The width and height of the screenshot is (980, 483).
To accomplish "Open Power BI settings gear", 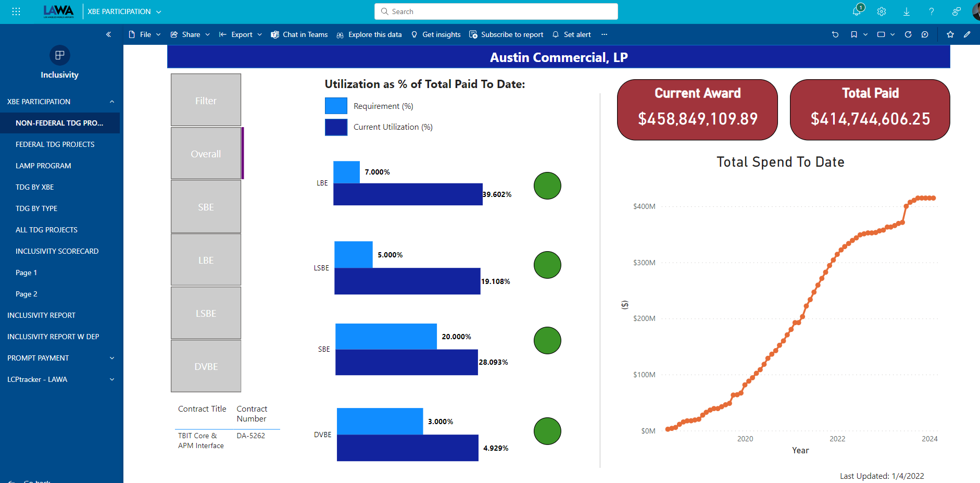I will click(882, 11).
